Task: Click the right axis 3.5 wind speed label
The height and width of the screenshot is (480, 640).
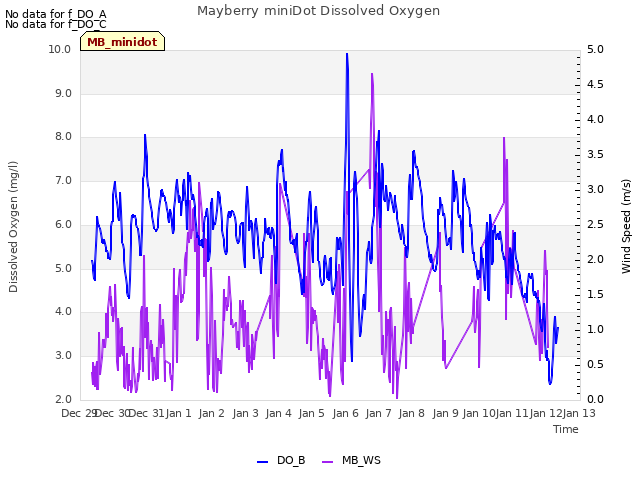Action: 595,154
